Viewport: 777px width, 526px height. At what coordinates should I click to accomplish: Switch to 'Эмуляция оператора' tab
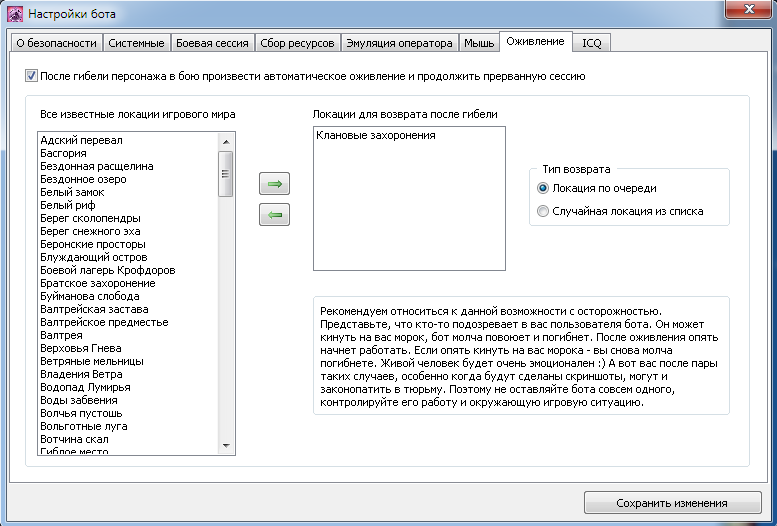pyautogui.click(x=399, y=43)
